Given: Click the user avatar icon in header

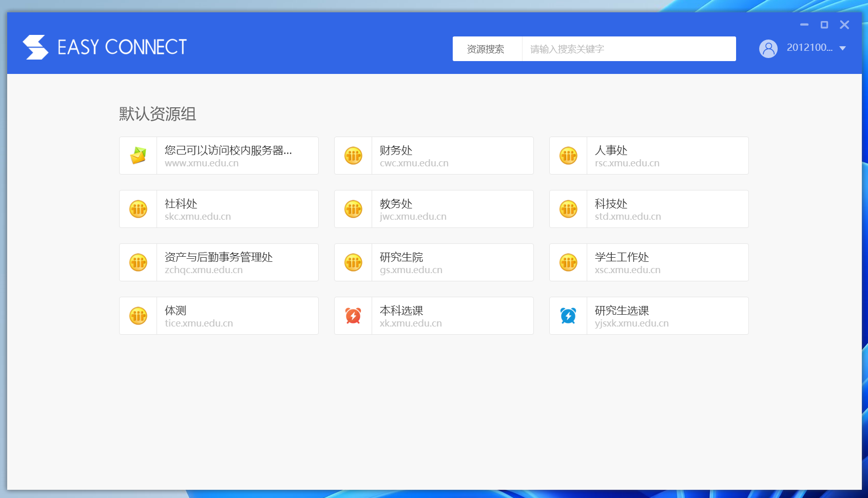Looking at the screenshot, I should (x=768, y=49).
